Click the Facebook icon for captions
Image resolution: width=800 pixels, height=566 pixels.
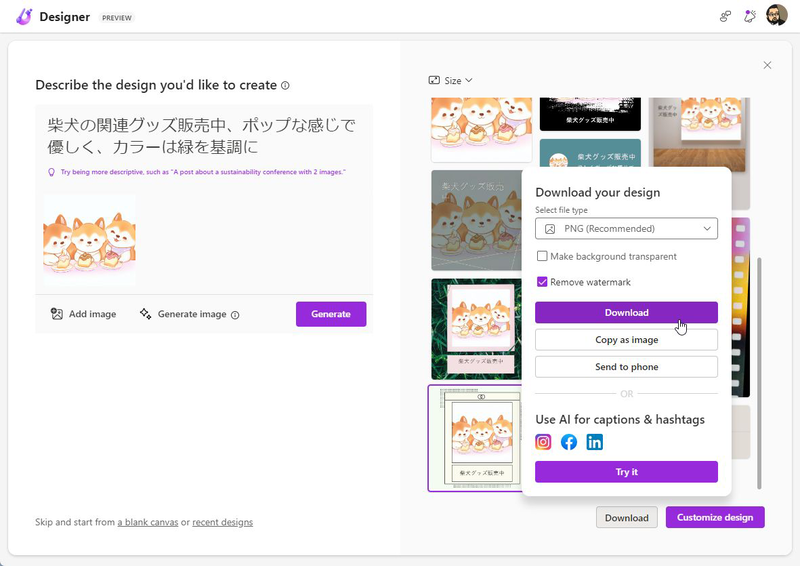[x=569, y=442]
